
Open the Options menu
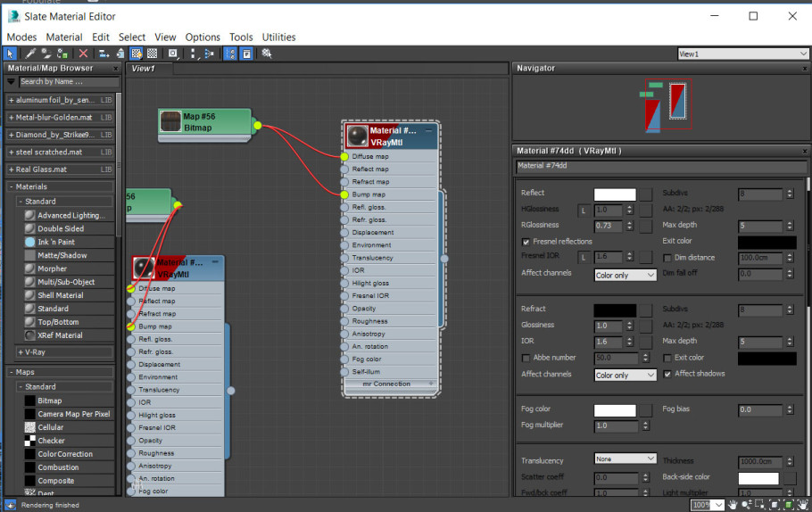(203, 37)
